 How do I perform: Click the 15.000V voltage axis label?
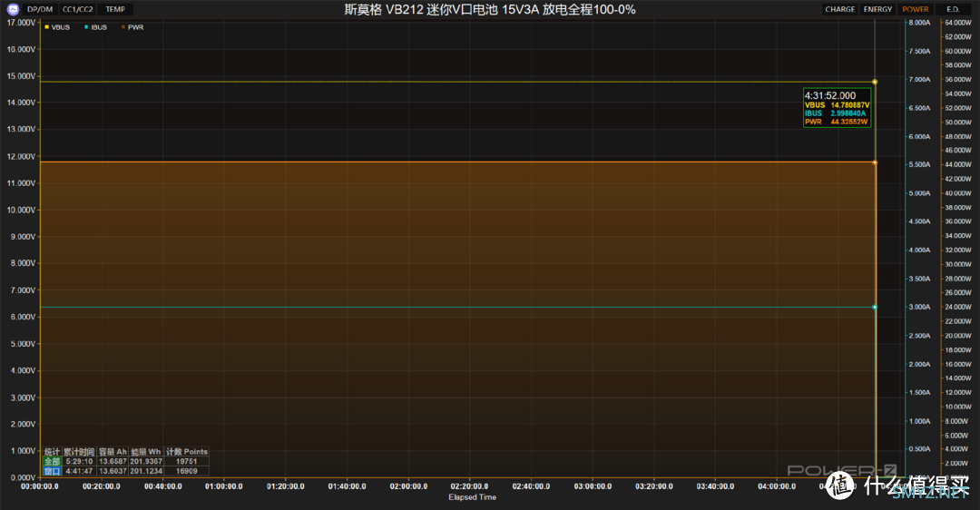21,76
